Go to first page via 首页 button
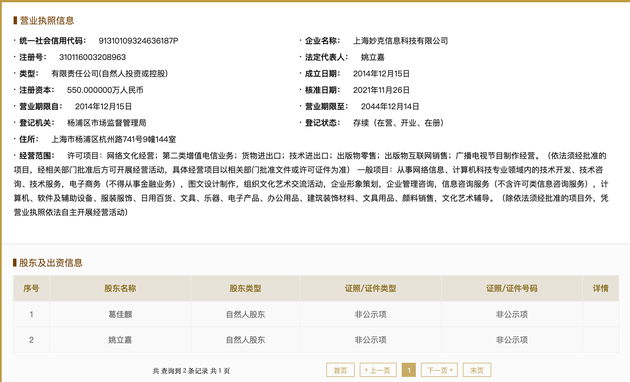Image resolution: width=630 pixels, height=382 pixels. tap(340, 370)
